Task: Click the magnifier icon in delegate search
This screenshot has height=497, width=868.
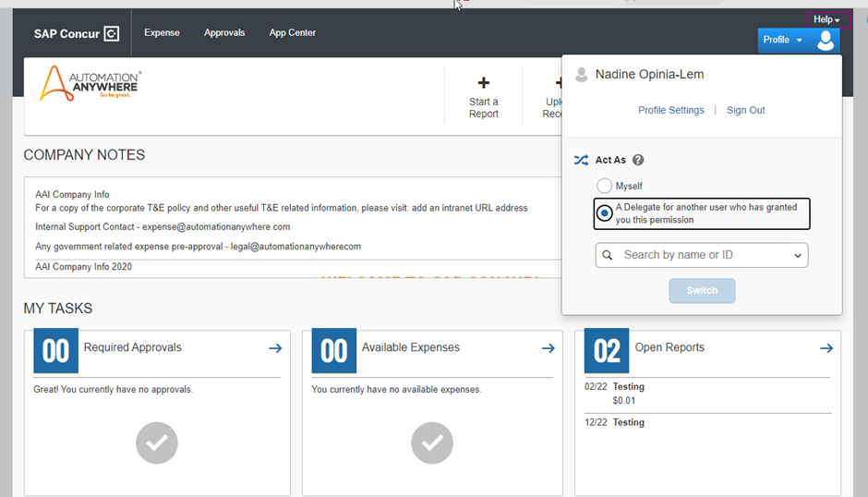Action: (608, 255)
